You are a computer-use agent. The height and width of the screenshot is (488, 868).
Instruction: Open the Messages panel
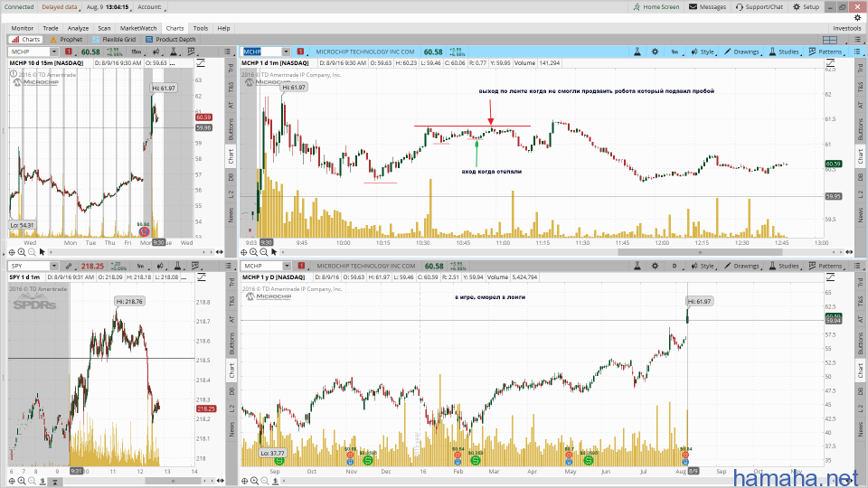click(x=707, y=6)
